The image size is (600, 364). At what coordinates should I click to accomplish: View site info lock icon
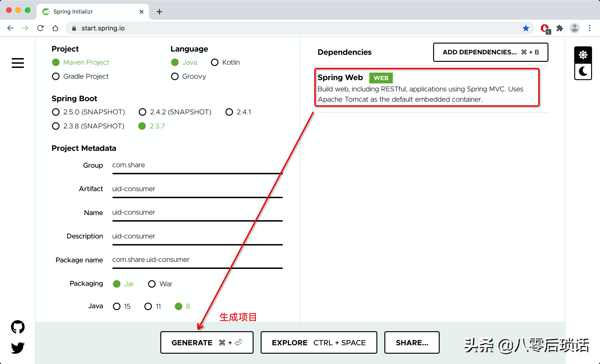click(x=74, y=29)
